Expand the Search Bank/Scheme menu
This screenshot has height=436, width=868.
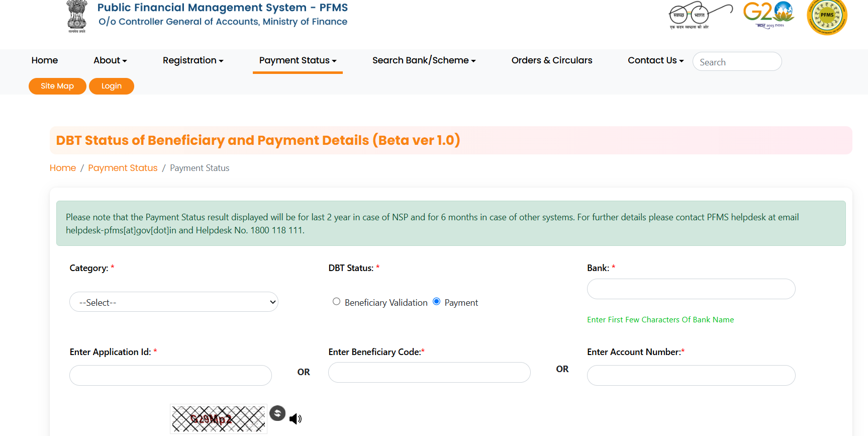point(424,60)
